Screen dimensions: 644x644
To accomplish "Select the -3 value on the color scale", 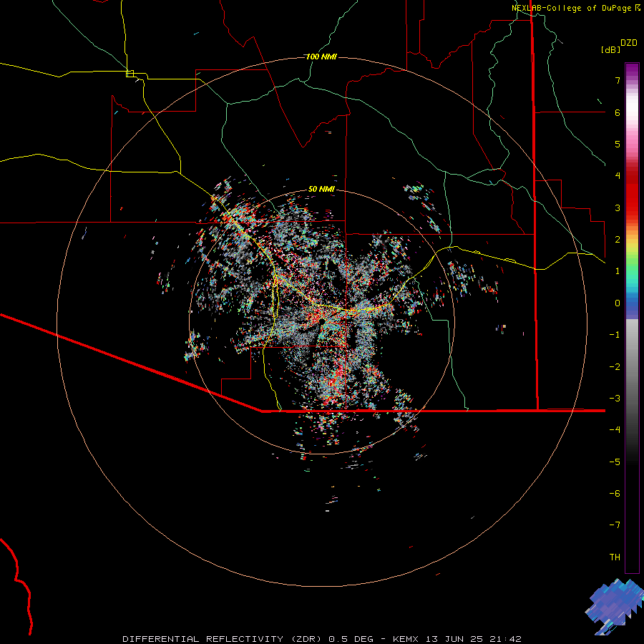I will [615, 399].
